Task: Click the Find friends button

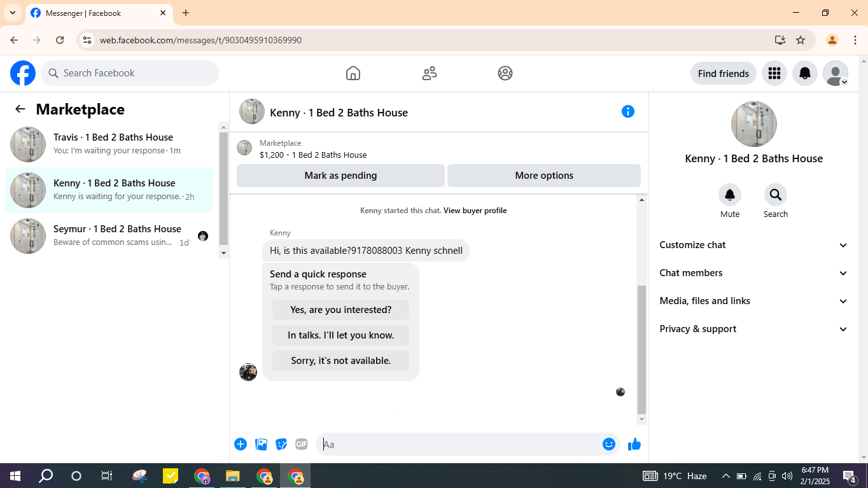Action: [x=724, y=73]
